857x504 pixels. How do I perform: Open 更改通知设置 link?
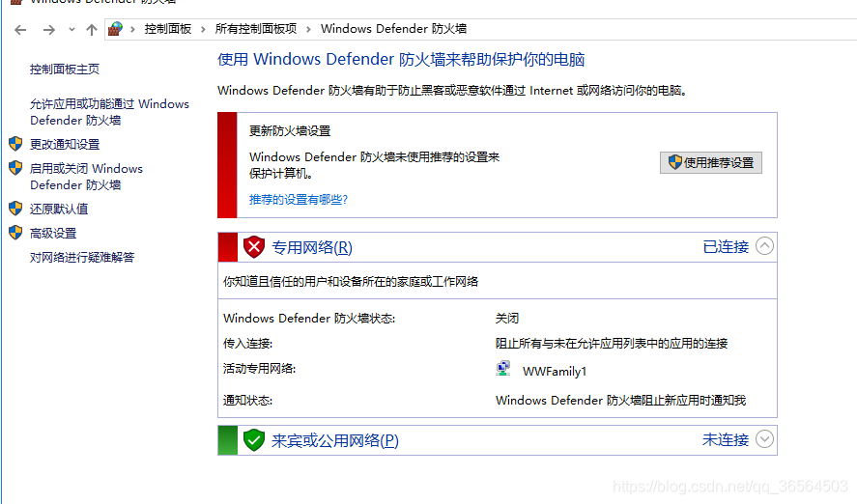(65, 144)
